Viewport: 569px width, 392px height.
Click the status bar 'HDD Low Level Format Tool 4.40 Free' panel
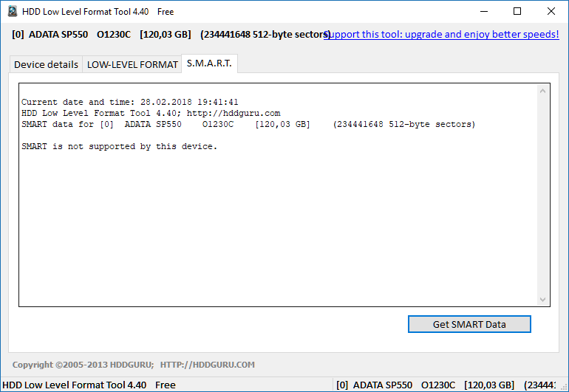(x=167, y=385)
